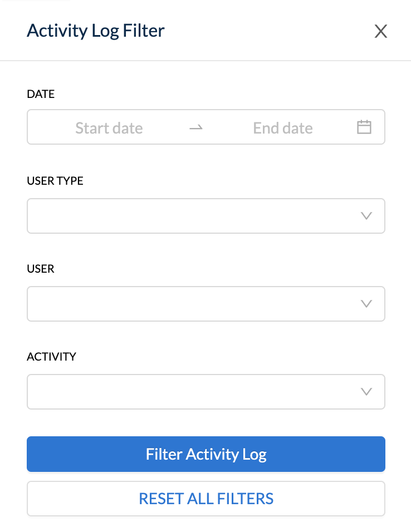Click the chevron on the USER field
Viewport: 411px width, 532px height.
tap(366, 304)
